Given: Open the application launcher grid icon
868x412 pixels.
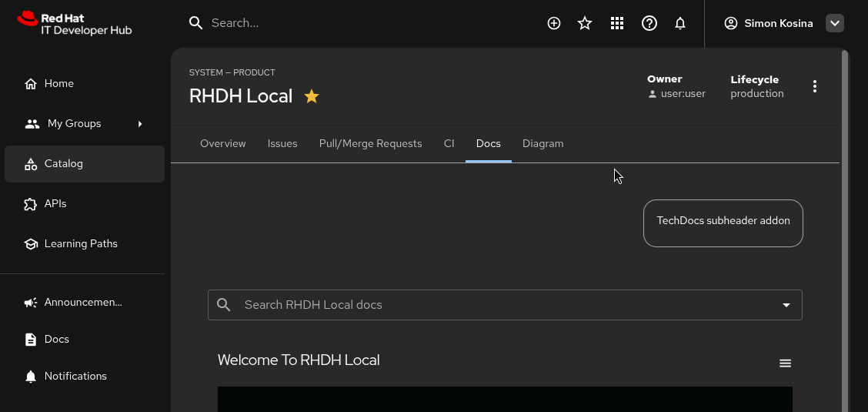Looking at the screenshot, I should (617, 23).
